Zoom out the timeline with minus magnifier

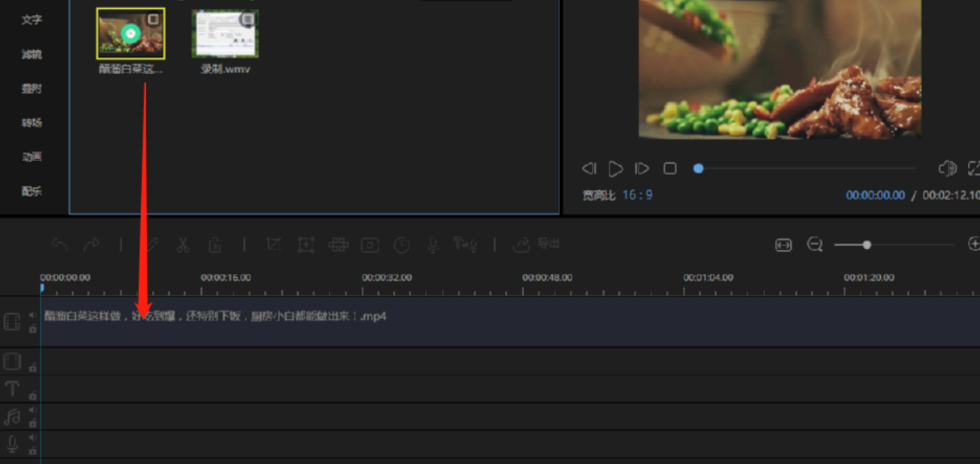(815, 244)
